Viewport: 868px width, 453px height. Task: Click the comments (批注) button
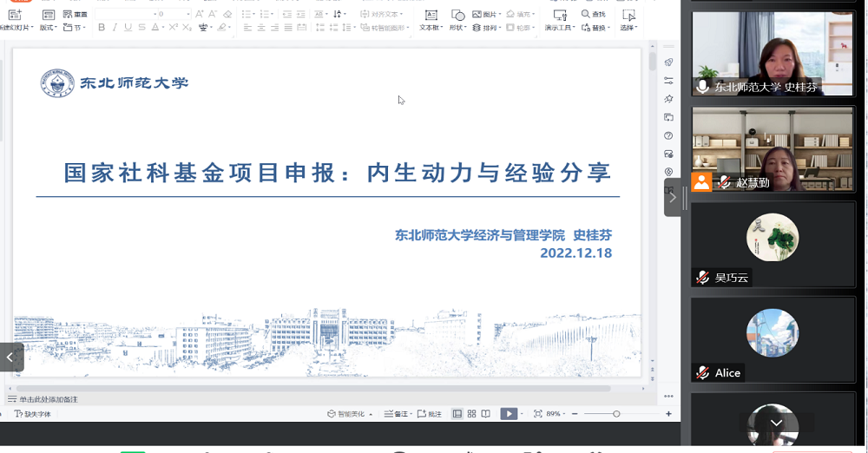[430, 414]
